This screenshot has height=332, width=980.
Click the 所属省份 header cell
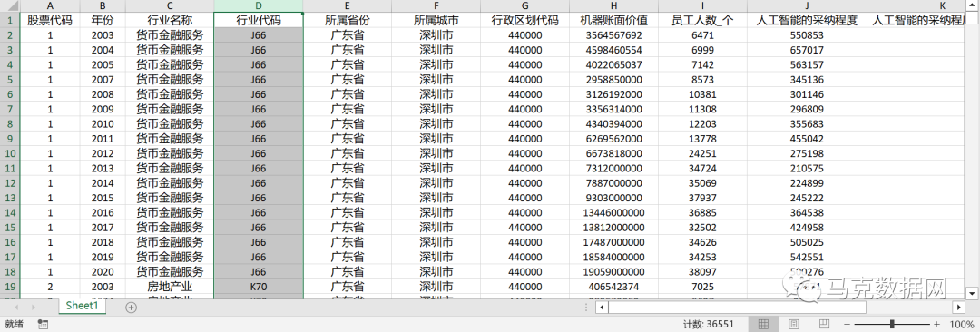(348, 20)
